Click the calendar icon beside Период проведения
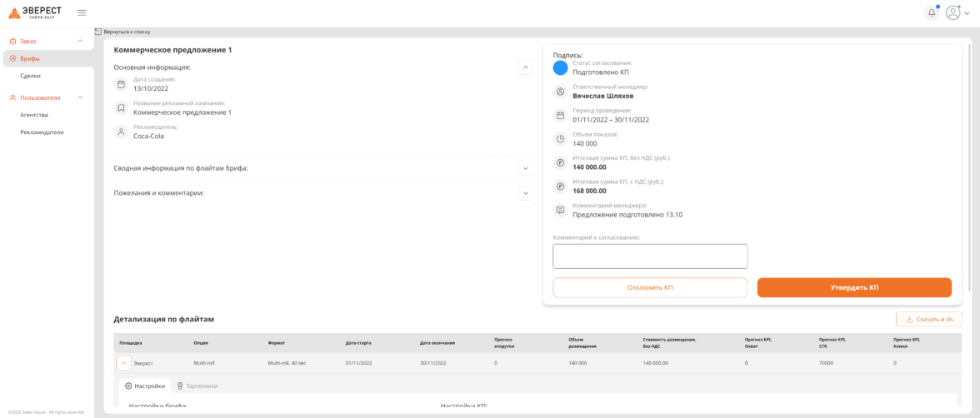The image size is (980, 418). [x=560, y=115]
